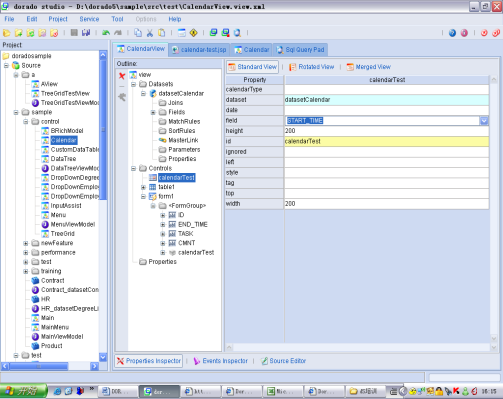503x399 pixels.
Task: Expand the performance folder
Action: point(26,252)
